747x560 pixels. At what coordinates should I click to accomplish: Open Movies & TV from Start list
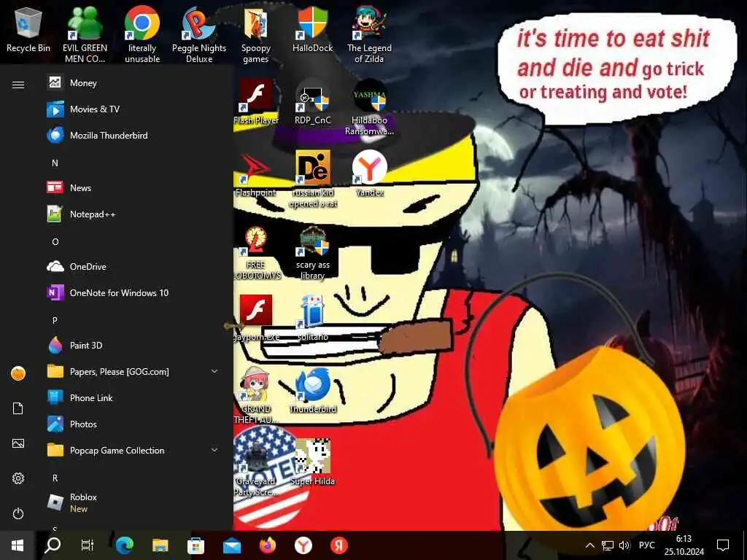(x=133, y=109)
